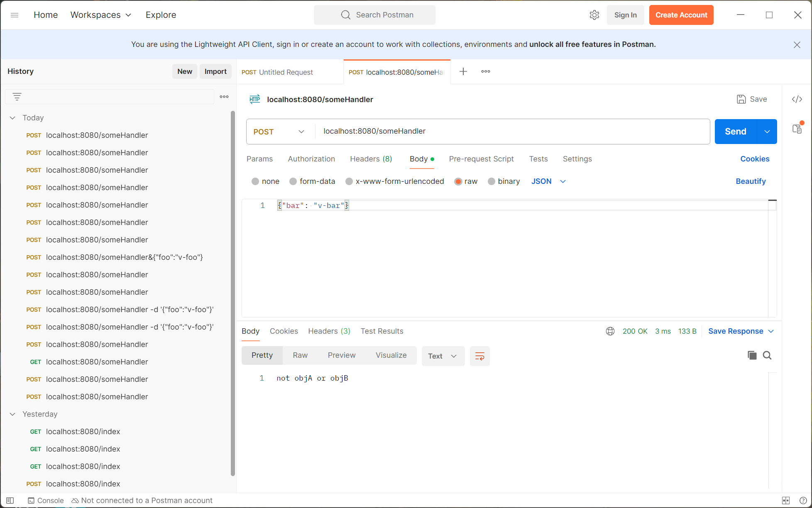This screenshot has height=508, width=812.
Task: Switch to the Tests tab
Action: coord(538,159)
